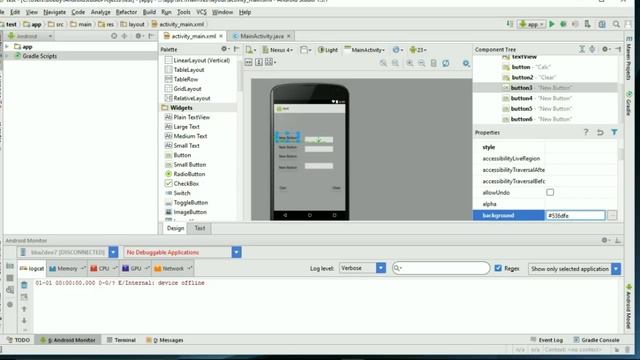
Task: Expand the app project node
Action: [x=7, y=47]
